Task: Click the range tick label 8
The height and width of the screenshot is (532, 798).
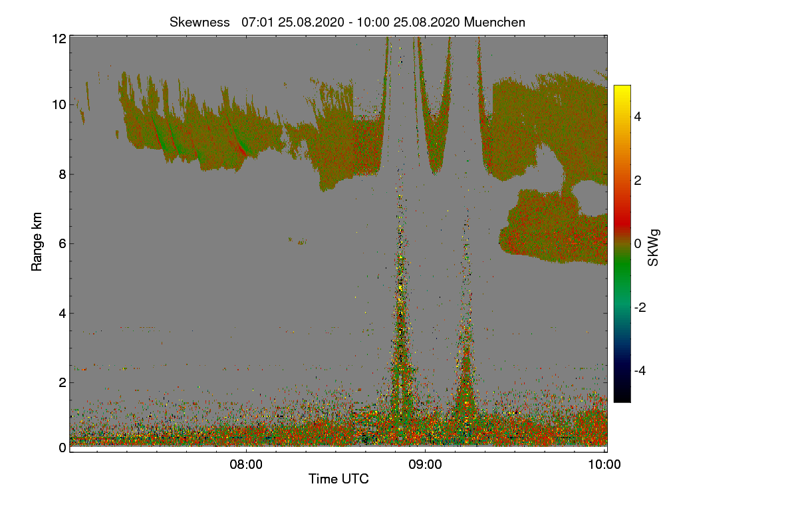Action: click(62, 174)
